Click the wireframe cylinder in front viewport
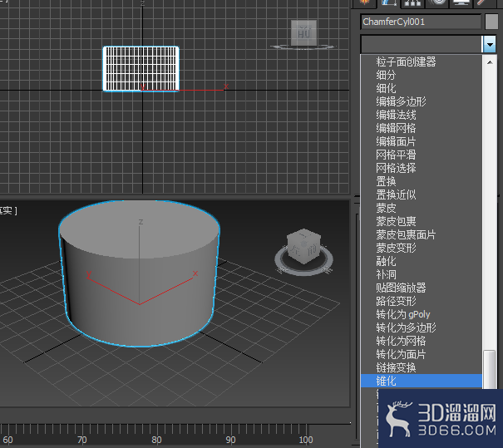The image size is (503, 448). pyautogui.click(x=141, y=69)
